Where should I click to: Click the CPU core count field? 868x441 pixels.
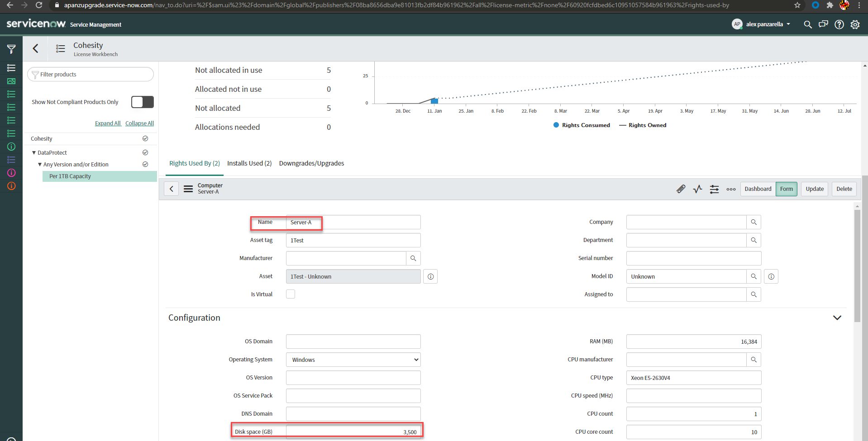coord(694,432)
